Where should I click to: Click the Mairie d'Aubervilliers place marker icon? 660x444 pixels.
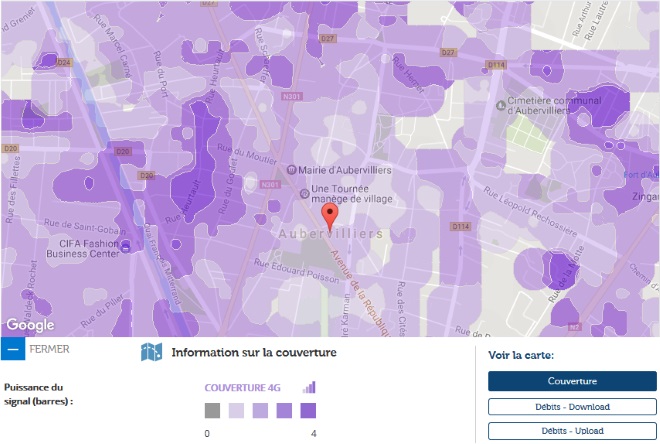click(291, 170)
